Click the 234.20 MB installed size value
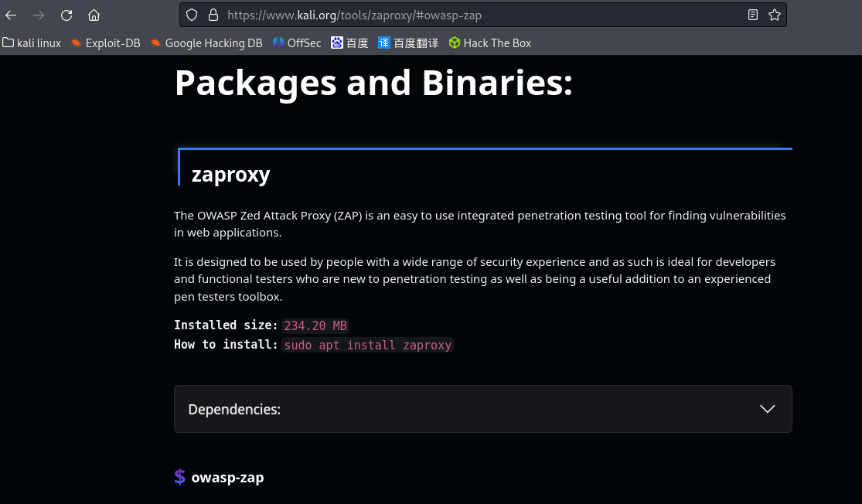This screenshot has width=862, height=504. (x=315, y=326)
